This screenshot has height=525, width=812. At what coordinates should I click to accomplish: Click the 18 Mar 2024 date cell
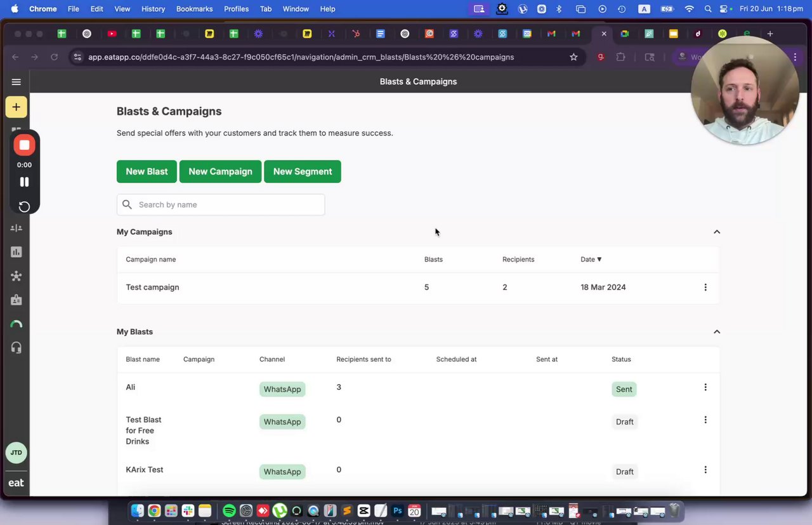(x=603, y=287)
